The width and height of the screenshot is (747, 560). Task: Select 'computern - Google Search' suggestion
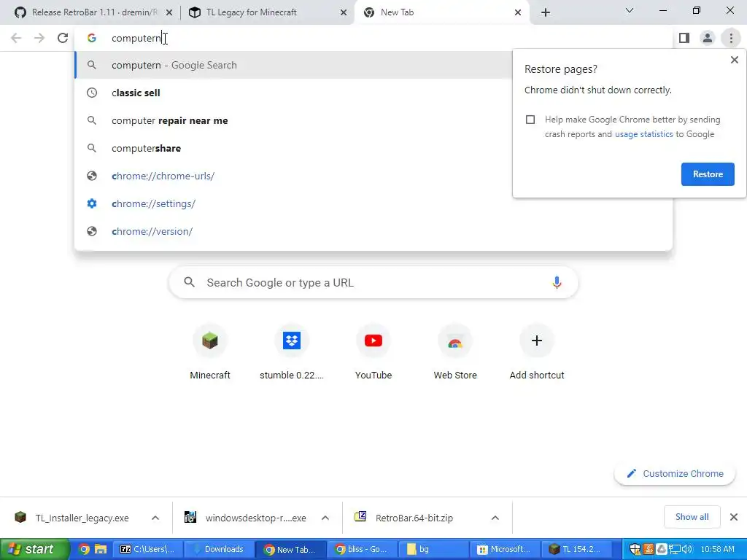click(293, 65)
